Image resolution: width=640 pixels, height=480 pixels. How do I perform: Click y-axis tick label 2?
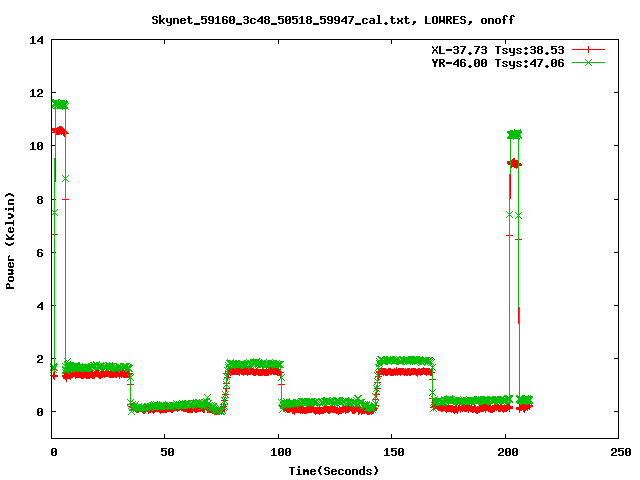40,359
